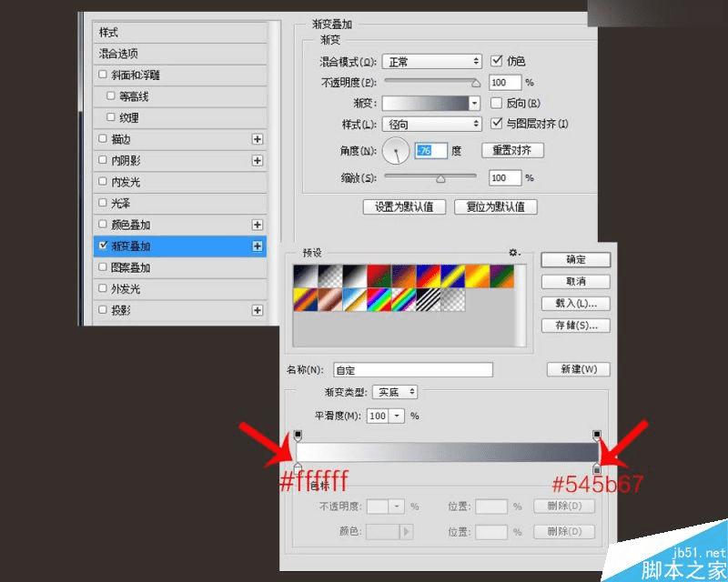Select the white color stop below gradient bar

click(x=298, y=467)
